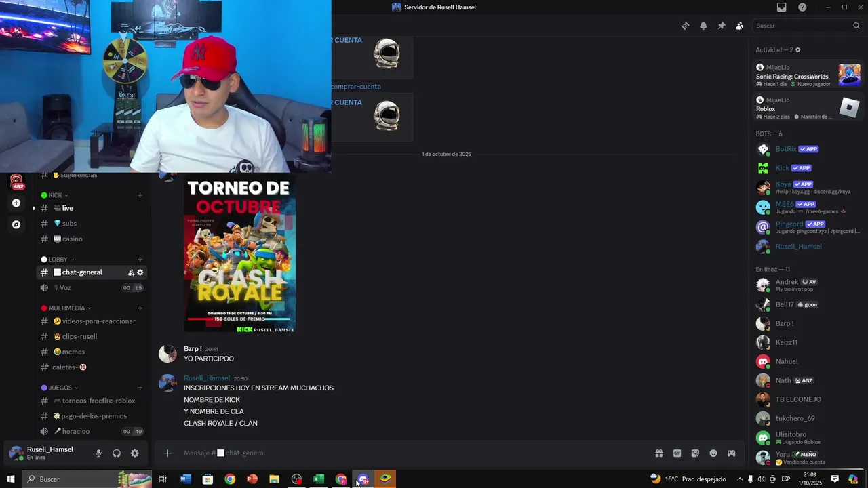Toggle the member list icon
This screenshot has width=868, height=488.
[739, 26]
